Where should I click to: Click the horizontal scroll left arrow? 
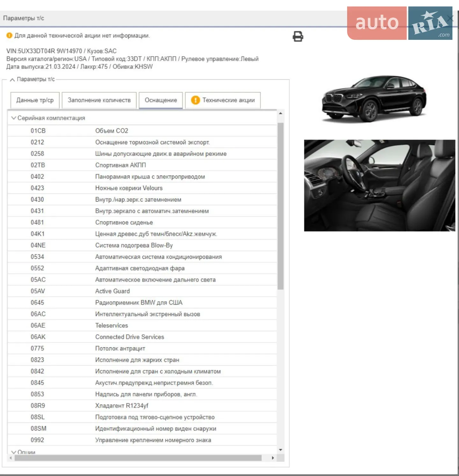point(11,458)
